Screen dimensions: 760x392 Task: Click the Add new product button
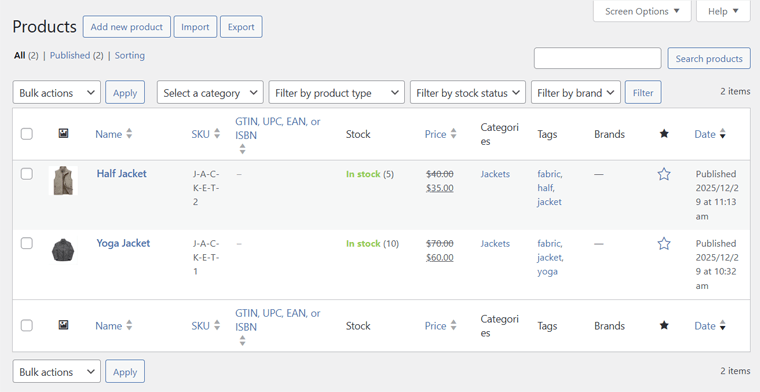(x=127, y=27)
